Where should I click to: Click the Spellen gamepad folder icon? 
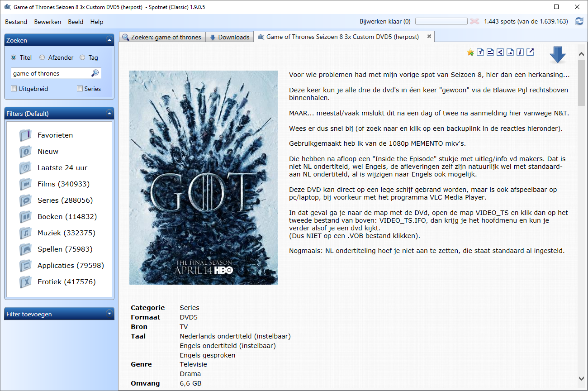point(25,249)
